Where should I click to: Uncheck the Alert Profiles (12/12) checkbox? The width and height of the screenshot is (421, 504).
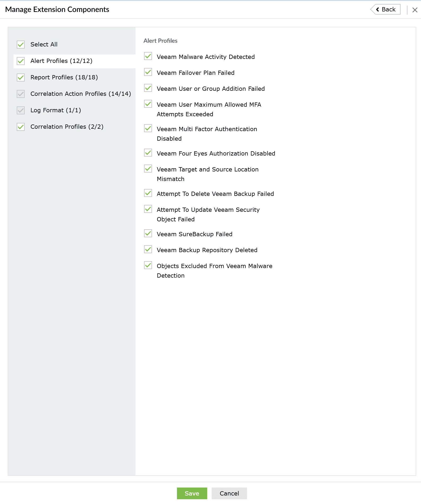click(x=21, y=61)
